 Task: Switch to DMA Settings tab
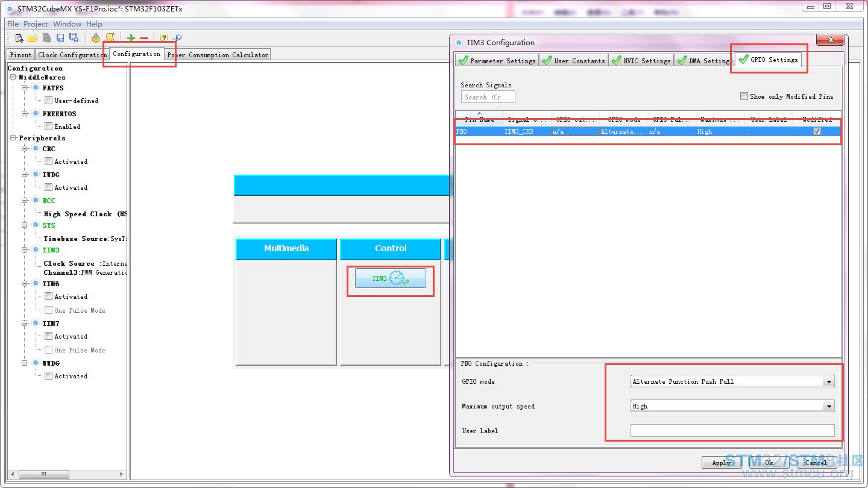pos(704,60)
